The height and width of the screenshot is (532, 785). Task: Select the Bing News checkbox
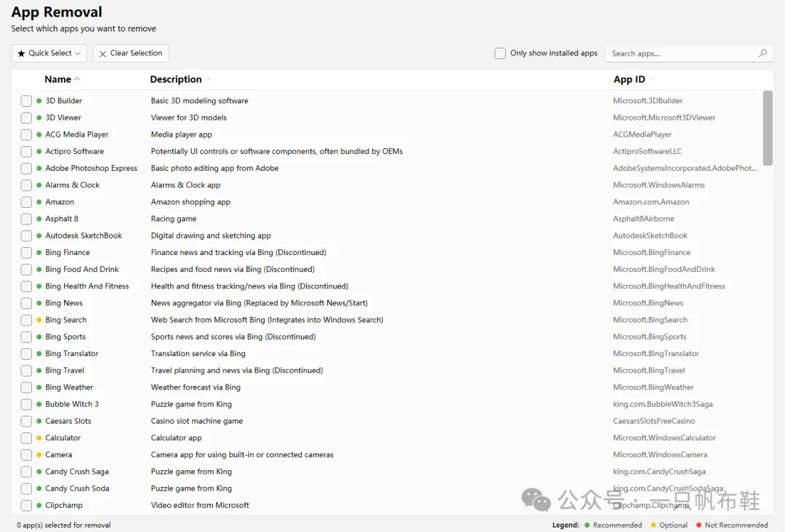[27, 303]
